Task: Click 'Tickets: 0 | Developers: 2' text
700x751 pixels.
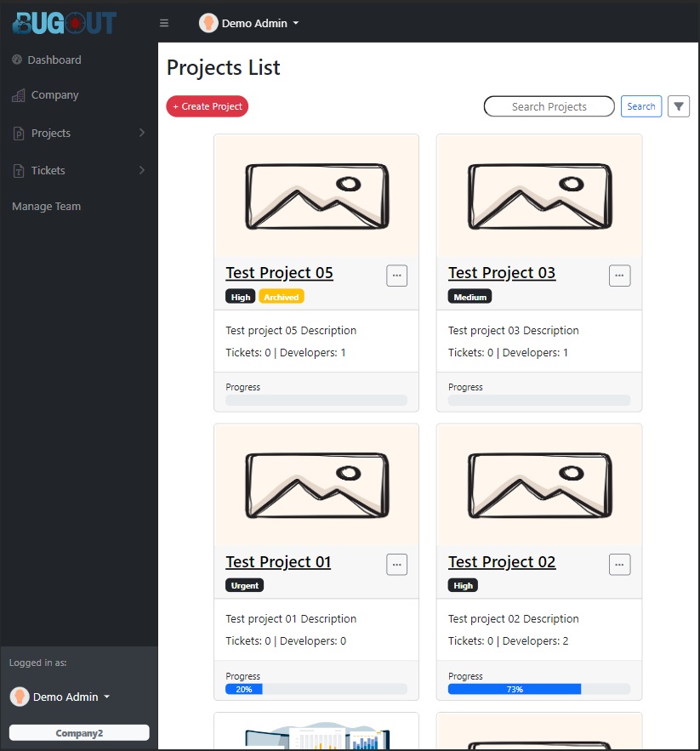Action: pyautogui.click(x=508, y=640)
